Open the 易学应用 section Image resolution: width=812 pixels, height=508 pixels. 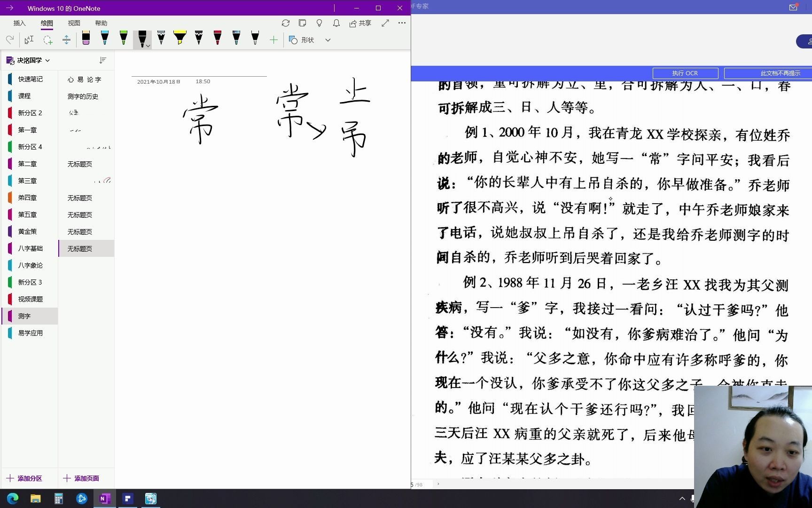coord(30,333)
